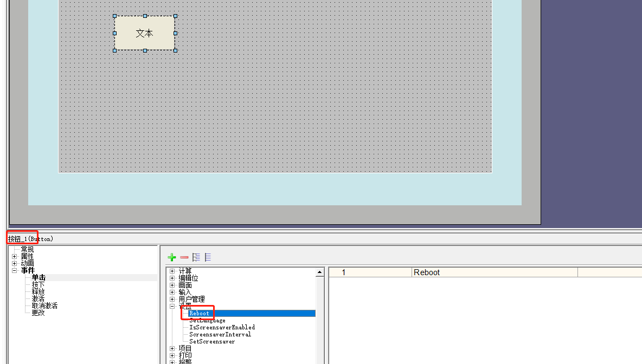Click the 打印 group label
Screen dimensions: 642x364
(185, 355)
